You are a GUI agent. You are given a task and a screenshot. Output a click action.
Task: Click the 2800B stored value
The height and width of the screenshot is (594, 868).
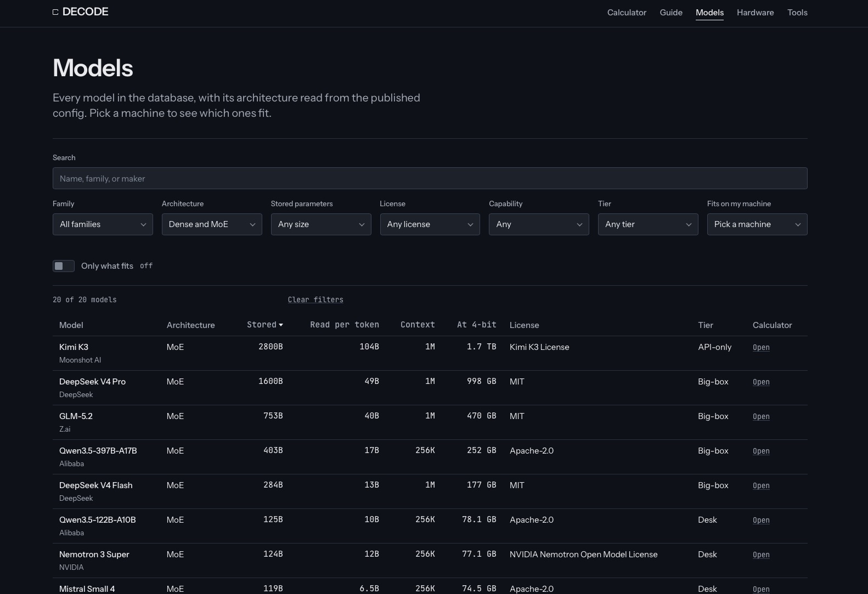pyautogui.click(x=270, y=347)
